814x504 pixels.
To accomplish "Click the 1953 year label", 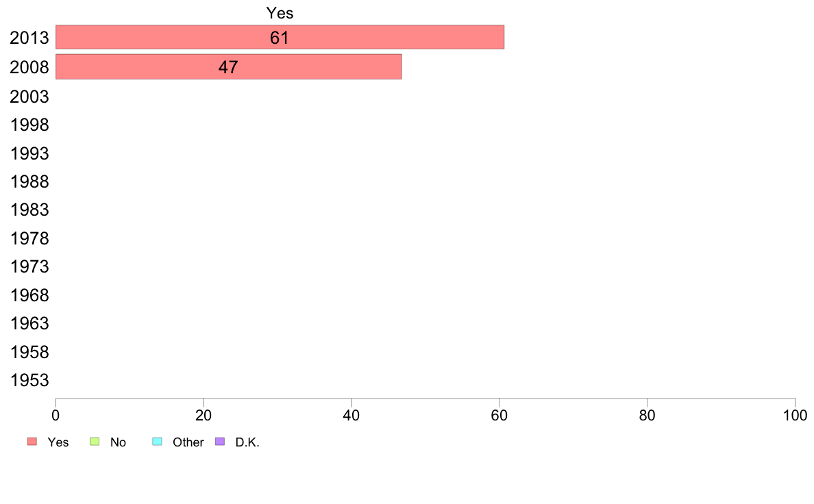I will (29, 381).
